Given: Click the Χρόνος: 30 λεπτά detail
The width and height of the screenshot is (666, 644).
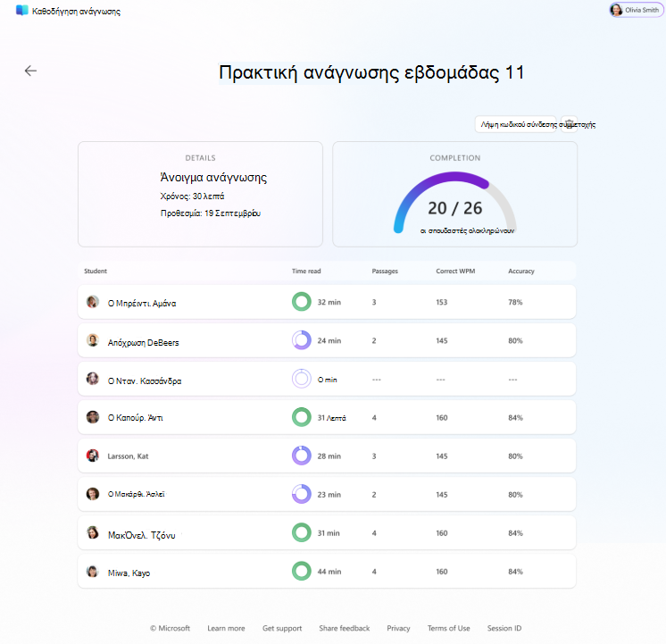Looking at the screenshot, I should point(192,197).
